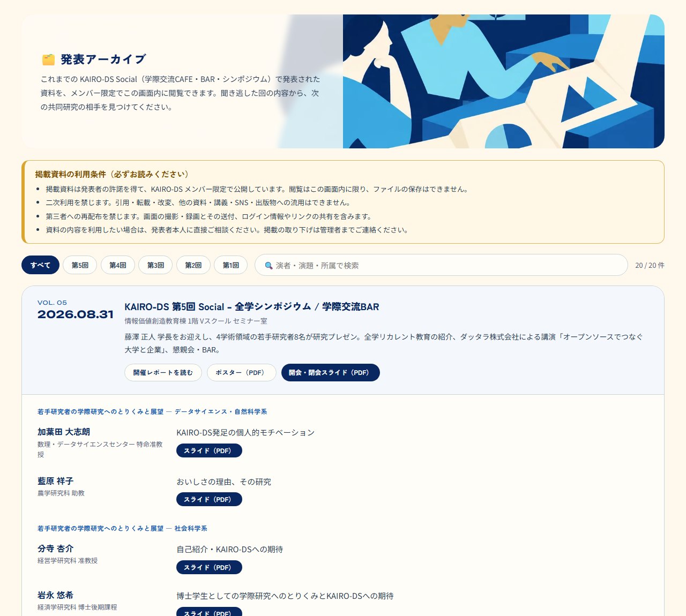
Task: Open slide PDF under 岩永 悠希's talk
Action: point(209,612)
